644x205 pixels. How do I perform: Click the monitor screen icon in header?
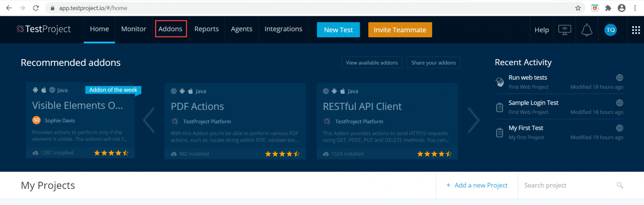click(565, 30)
